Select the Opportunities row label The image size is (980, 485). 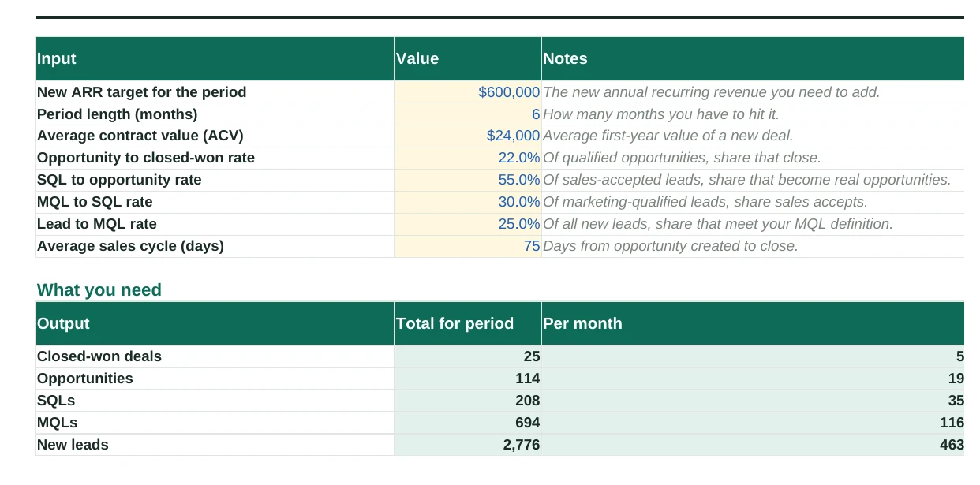(85, 379)
